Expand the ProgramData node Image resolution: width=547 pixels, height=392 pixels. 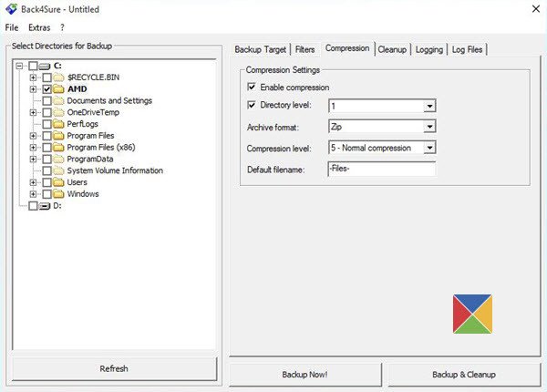point(33,159)
